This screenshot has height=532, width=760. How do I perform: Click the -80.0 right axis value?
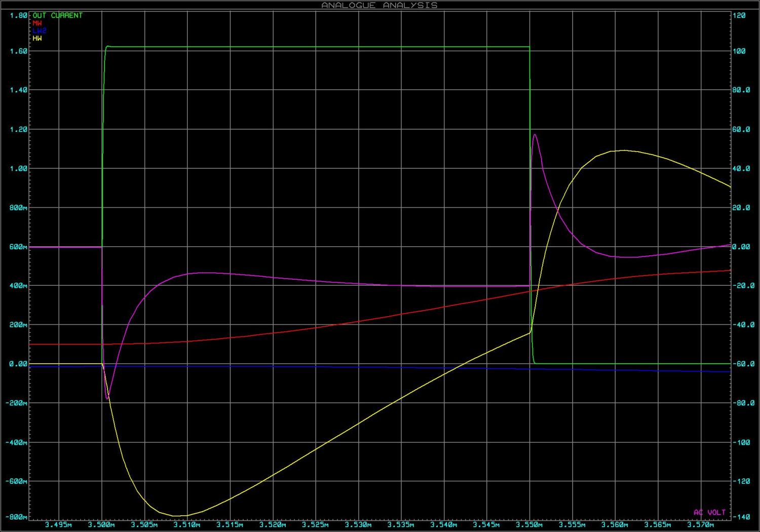(743, 403)
